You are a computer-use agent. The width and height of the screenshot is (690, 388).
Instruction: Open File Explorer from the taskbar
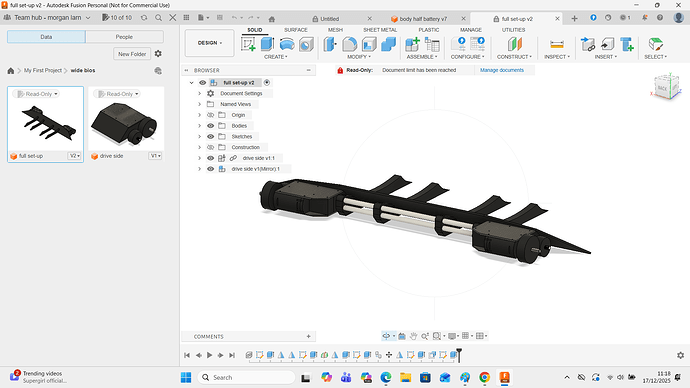pos(405,377)
